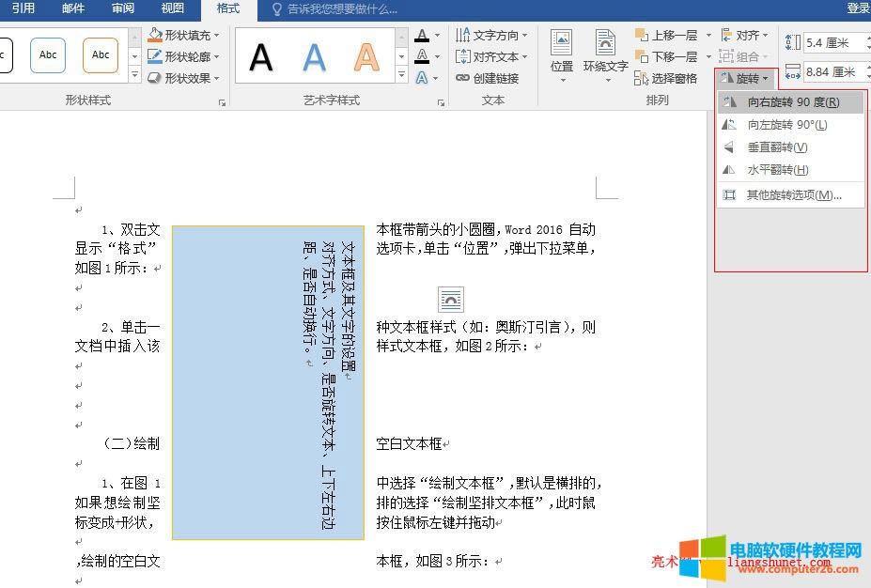The height and width of the screenshot is (588, 871).
Task: Switch to the 视图 View tab
Action: pyautogui.click(x=172, y=9)
